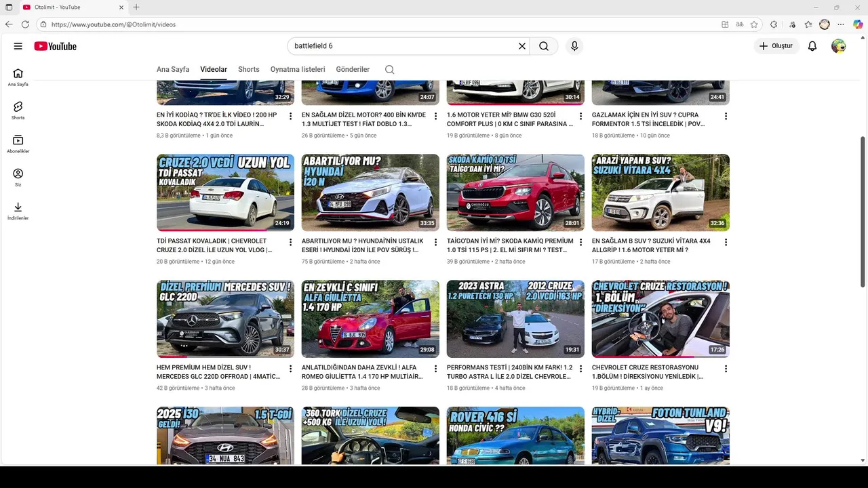Start voice search with microphone icon
This screenshot has width=868, height=488.
pyautogui.click(x=574, y=46)
